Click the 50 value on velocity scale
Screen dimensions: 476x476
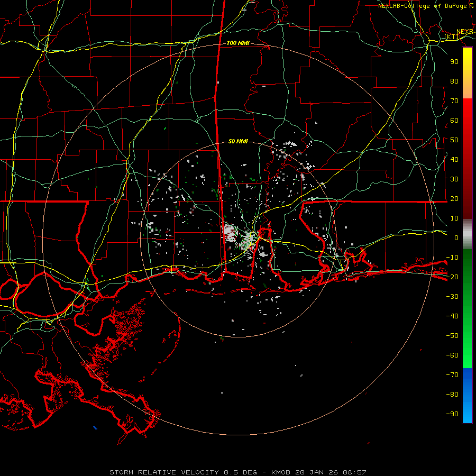pos(454,140)
